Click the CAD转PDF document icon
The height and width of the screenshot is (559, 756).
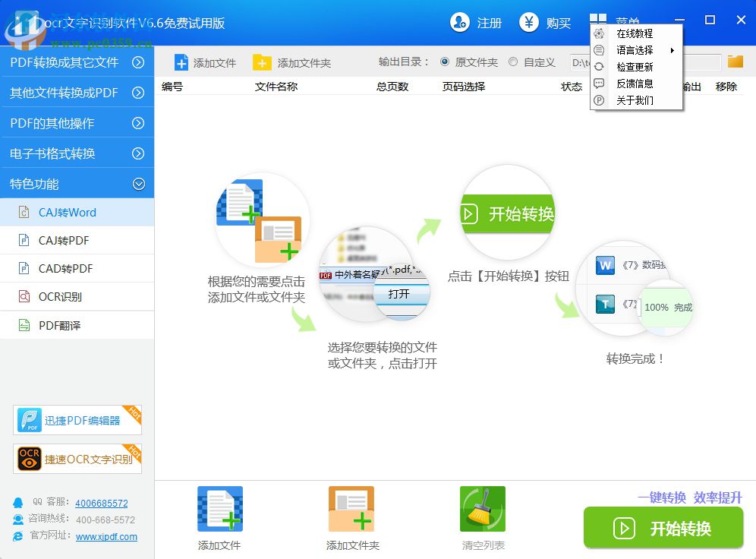(x=24, y=268)
